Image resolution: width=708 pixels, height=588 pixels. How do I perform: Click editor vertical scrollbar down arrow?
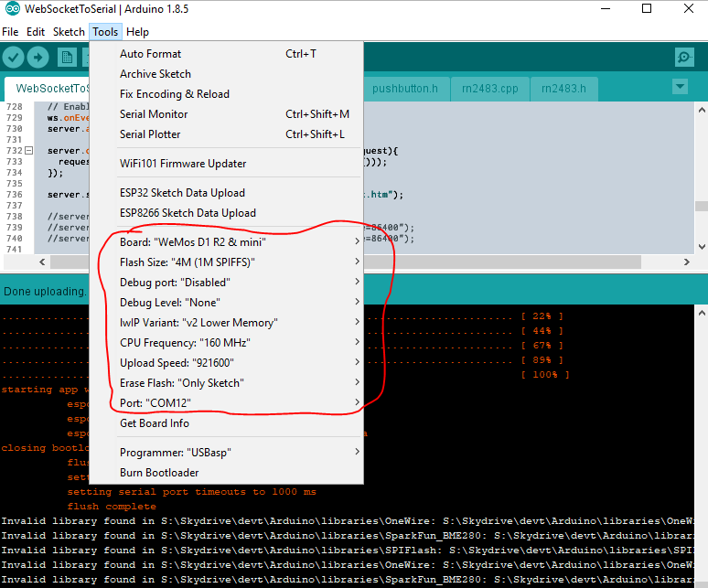click(x=702, y=247)
